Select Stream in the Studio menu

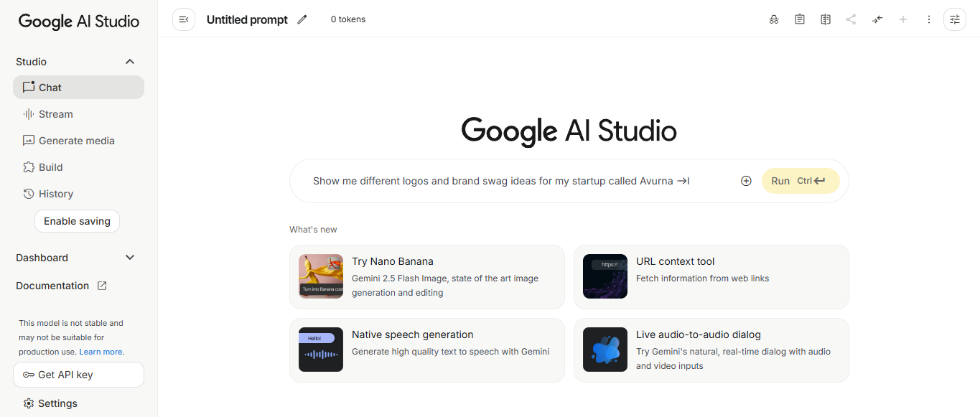tap(78, 114)
